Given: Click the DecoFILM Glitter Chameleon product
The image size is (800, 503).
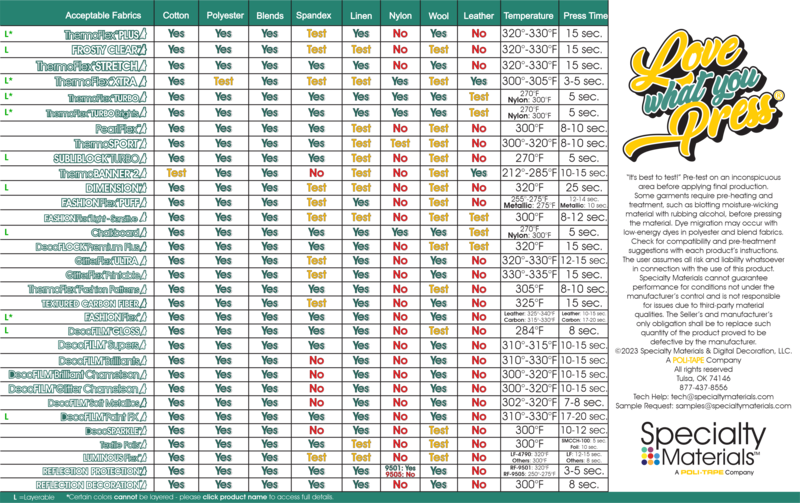Looking at the screenshot, I should pos(77,388).
